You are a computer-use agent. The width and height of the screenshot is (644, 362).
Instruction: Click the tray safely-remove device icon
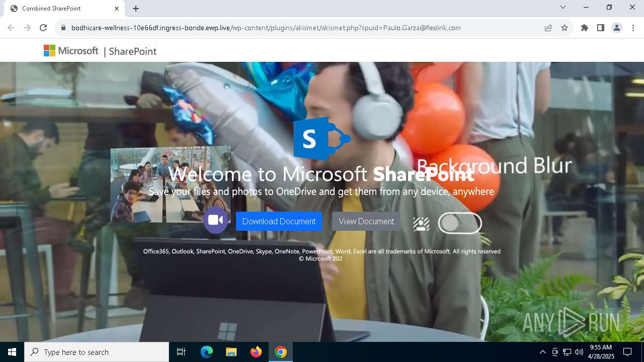click(555, 352)
